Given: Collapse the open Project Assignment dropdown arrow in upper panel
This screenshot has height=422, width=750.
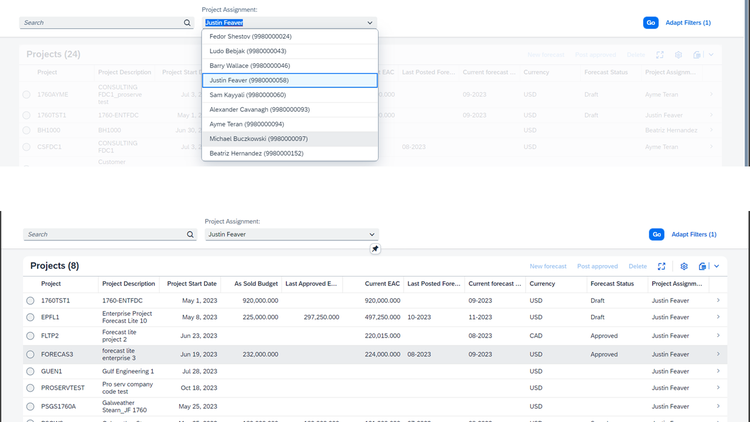Looking at the screenshot, I should coord(370,22).
